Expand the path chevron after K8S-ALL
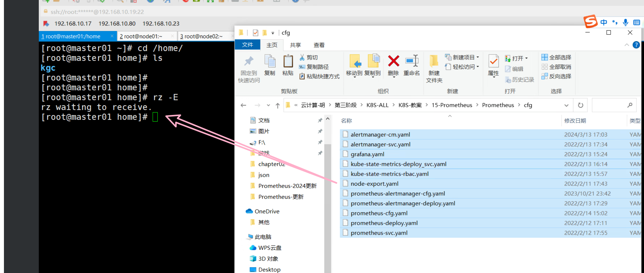Image resolution: width=644 pixels, height=273 pixels. tap(393, 105)
